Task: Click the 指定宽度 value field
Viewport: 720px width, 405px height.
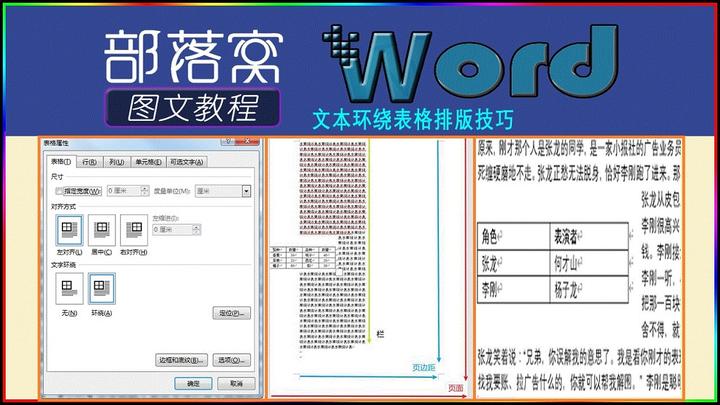Action: [x=124, y=191]
